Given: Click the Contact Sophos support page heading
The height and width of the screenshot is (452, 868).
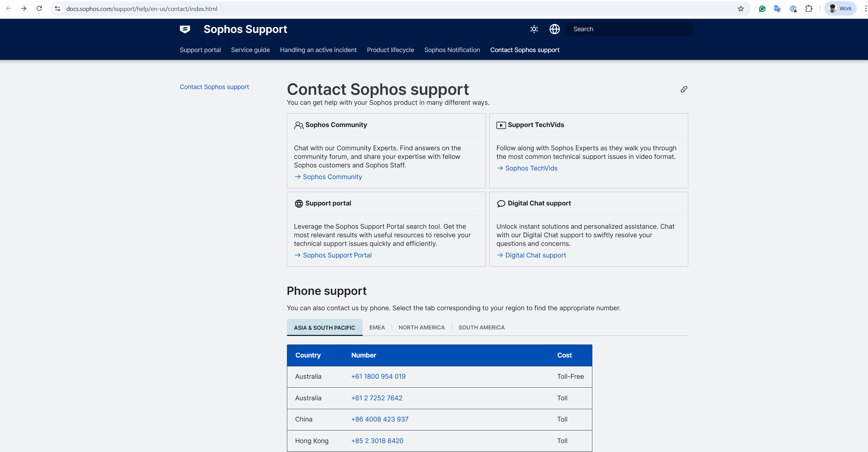Looking at the screenshot, I should tap(378, 89).
